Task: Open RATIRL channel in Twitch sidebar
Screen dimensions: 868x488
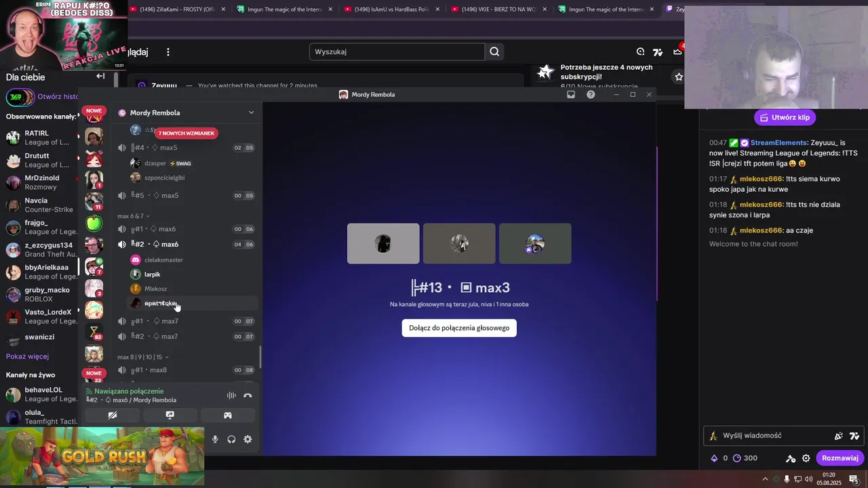Action: click(41, 138)
